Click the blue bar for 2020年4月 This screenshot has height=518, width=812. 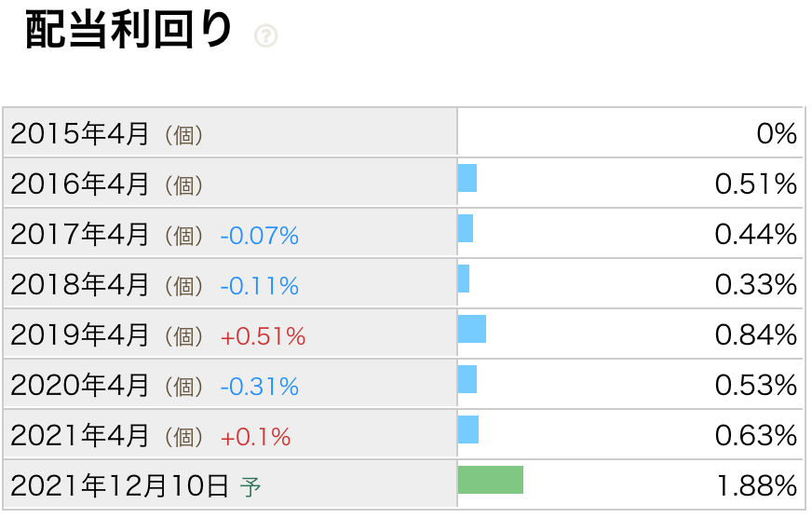[467, 379]
